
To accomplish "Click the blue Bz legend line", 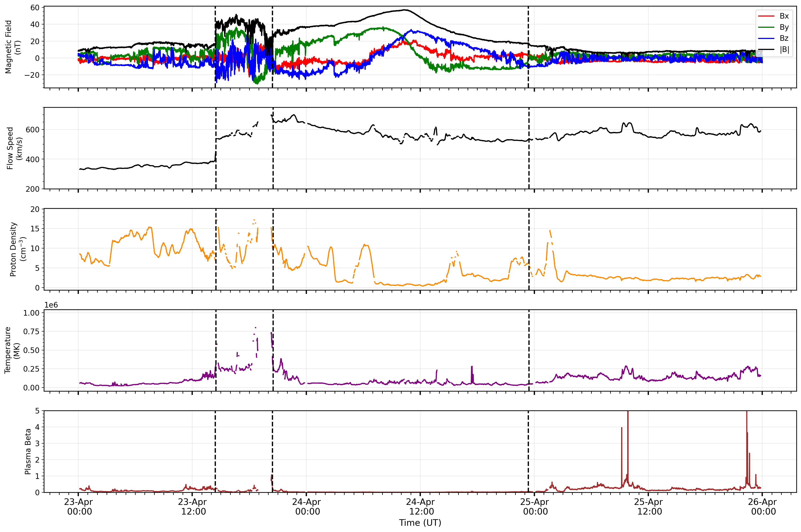I will 766,38.
